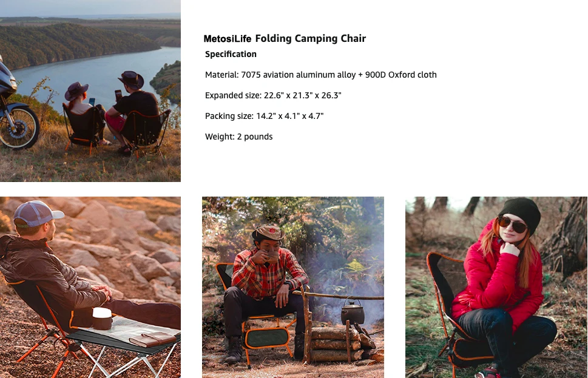This screenshot has width=588, height=378.
Task: Click the motorcycle wheel in lakeside photo
Action: (18, 126)
